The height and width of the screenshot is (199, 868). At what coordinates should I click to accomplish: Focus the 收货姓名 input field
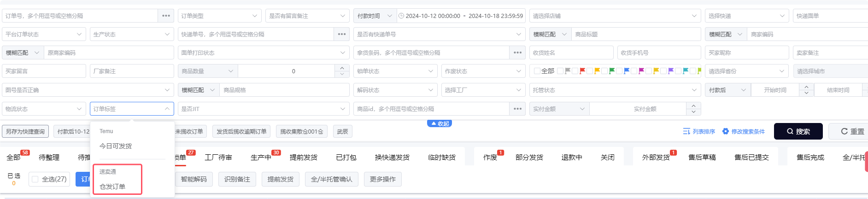[571, 53]
